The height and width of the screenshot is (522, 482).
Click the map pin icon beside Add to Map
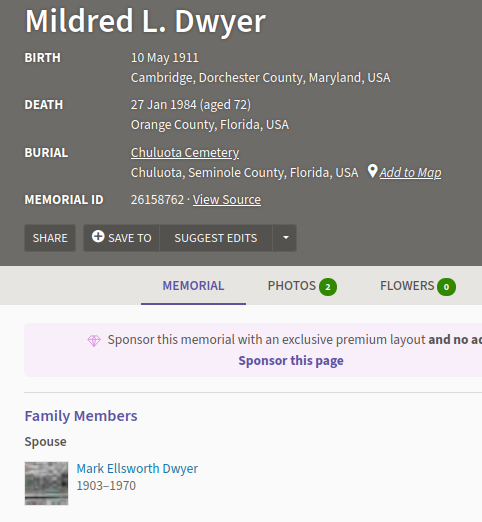[x=372, y=171]
